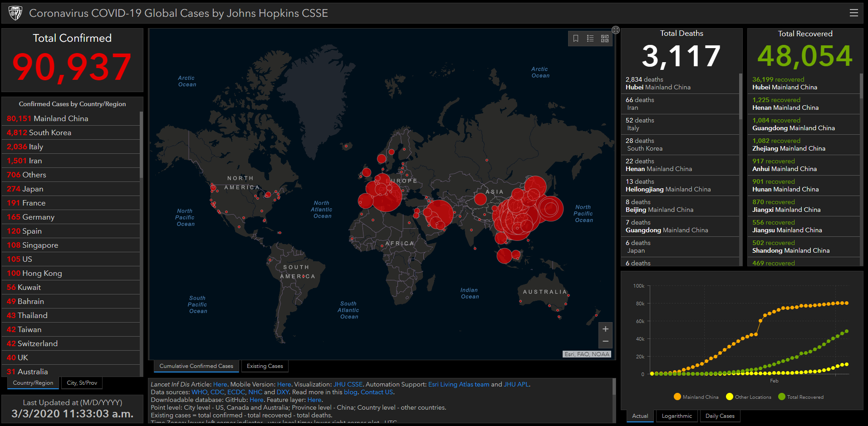Select Mainland China in country list
This screenshot has height=426, width=868.
pyautogui.click(x=71, y=118)
